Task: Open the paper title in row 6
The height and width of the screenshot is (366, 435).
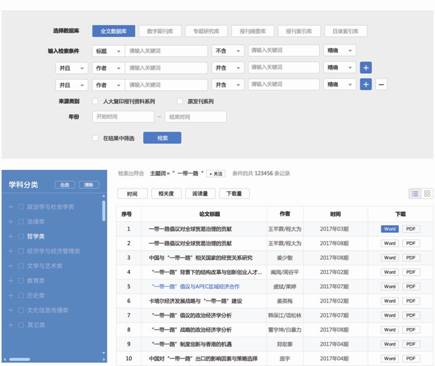Action: tap(195, 301)
